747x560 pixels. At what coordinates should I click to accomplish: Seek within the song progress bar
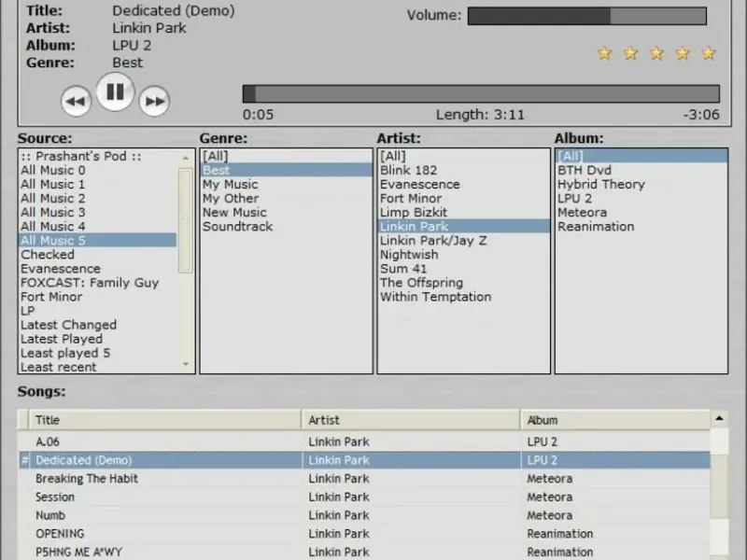click(481, 94)
